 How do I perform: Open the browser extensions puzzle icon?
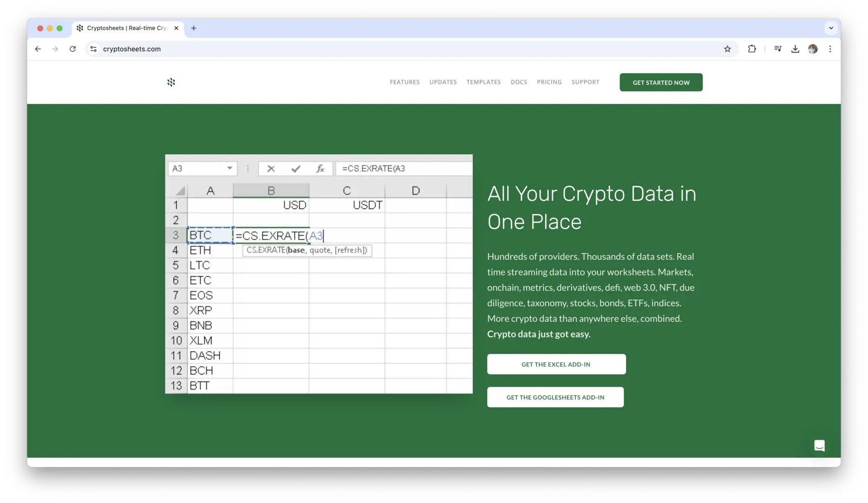(752, 49)
